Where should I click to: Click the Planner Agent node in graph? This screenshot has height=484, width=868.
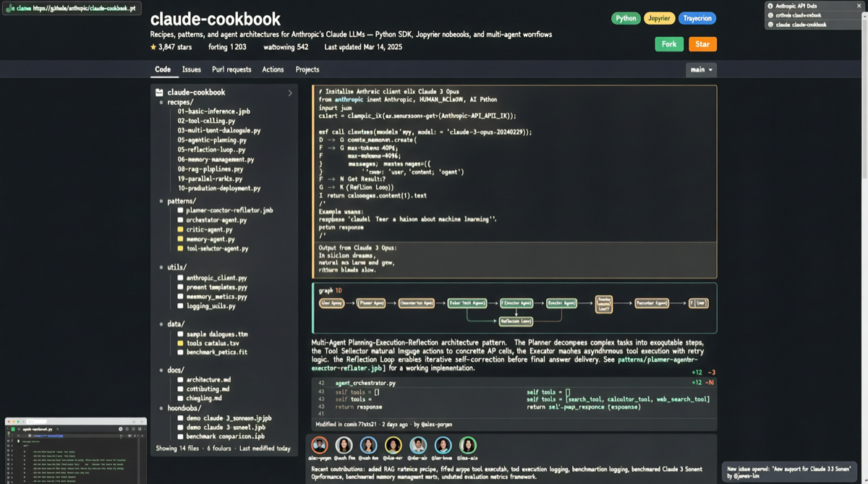[x=371, y=303]
